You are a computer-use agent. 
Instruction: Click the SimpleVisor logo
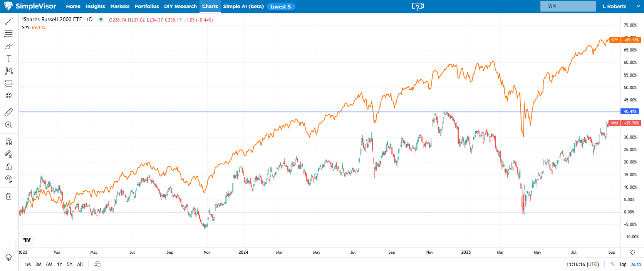(x=30, y=6)
